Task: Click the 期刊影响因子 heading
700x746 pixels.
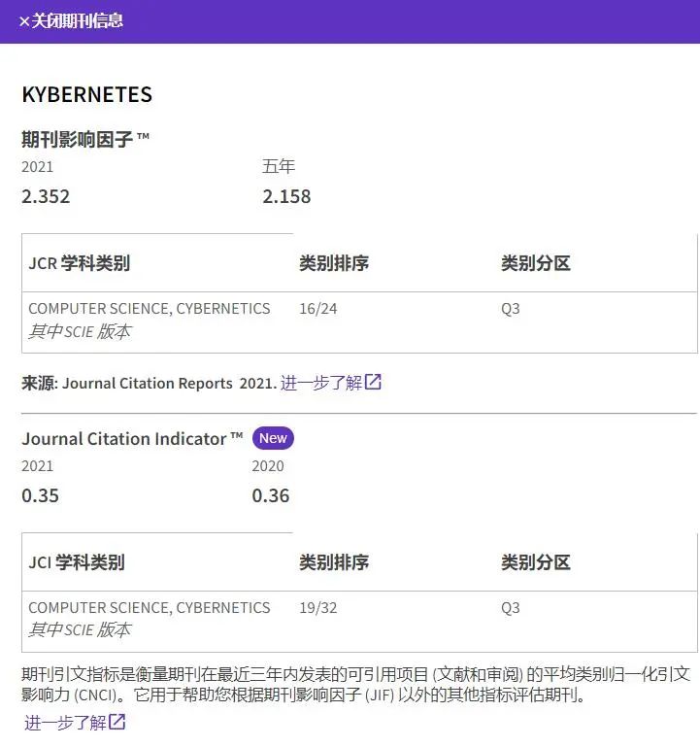Action: (x=85, y=140)
